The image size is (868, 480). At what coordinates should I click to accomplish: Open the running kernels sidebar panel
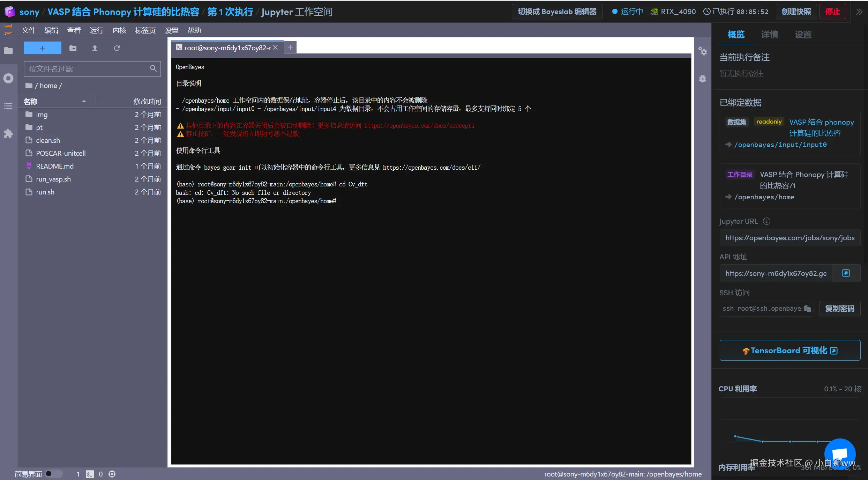[8, 78]
